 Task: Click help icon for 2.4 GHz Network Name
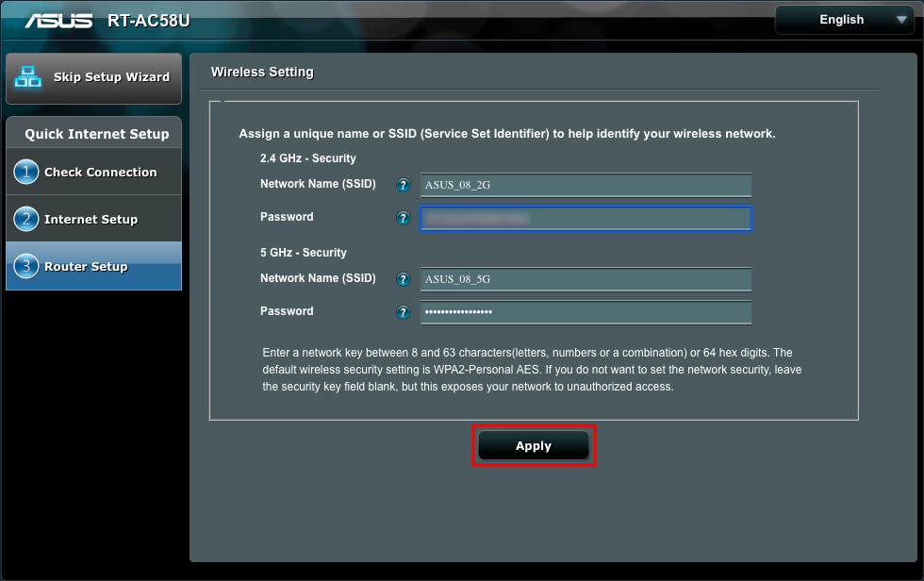point(404,185)
